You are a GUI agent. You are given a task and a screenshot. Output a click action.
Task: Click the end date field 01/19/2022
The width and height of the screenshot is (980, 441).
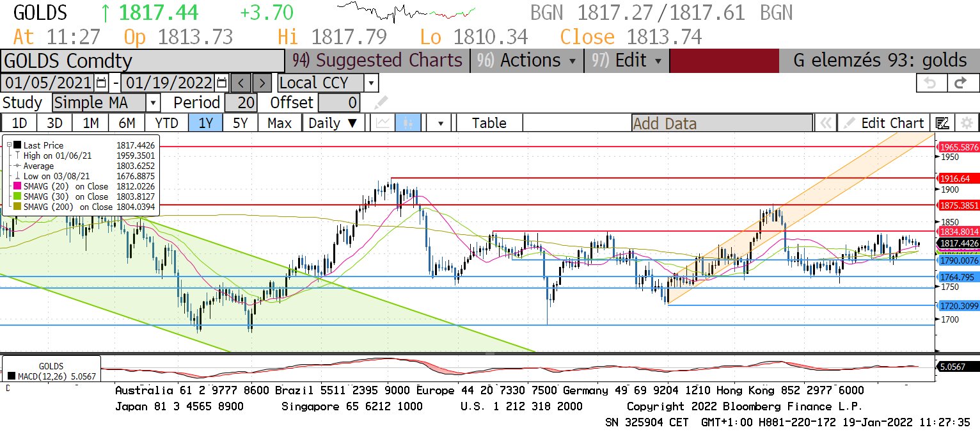168,83
